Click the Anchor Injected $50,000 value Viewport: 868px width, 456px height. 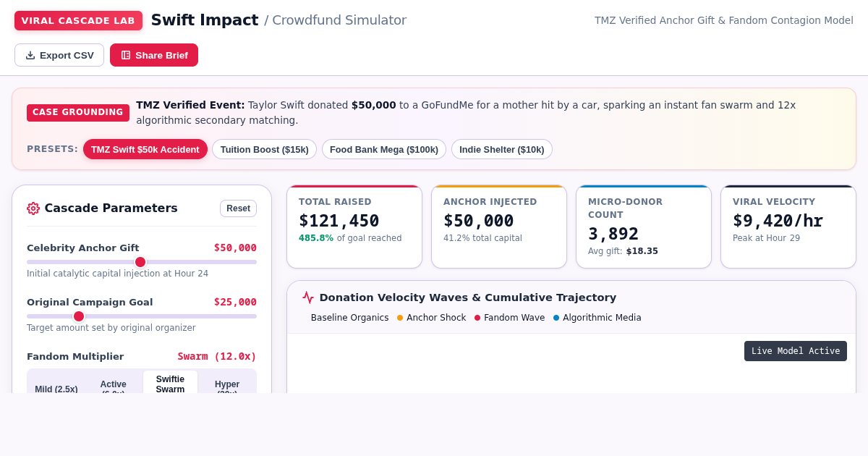[x=479, y=221]
